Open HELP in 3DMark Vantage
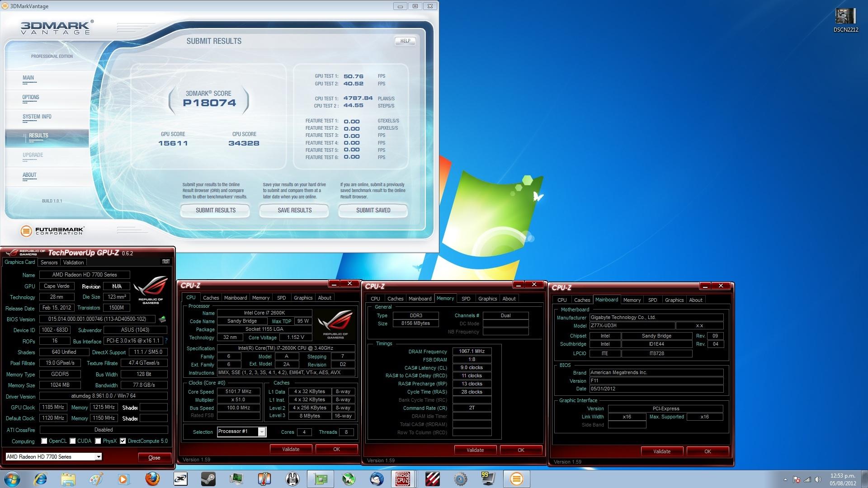 (x=405, y=41)
